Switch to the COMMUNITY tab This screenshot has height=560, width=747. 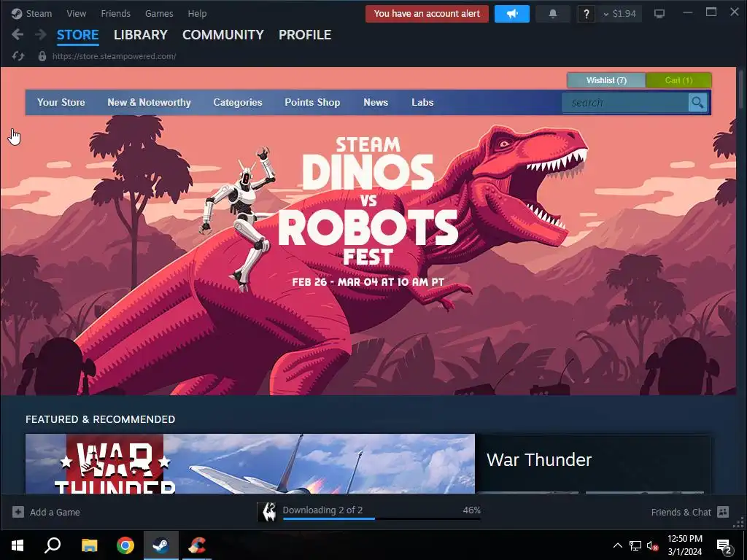pyautogui.click(x=223, y=35)
